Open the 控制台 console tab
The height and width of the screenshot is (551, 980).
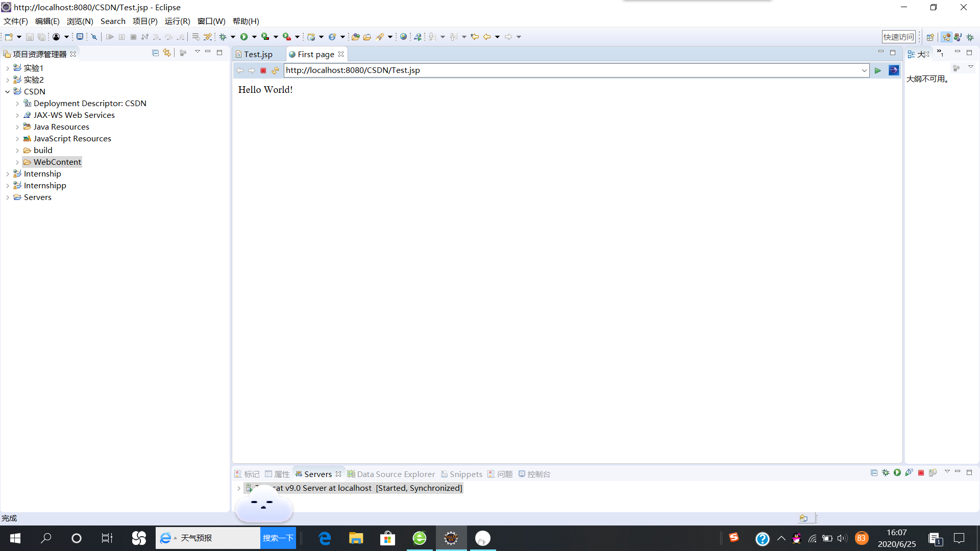[x=538, y=474]
